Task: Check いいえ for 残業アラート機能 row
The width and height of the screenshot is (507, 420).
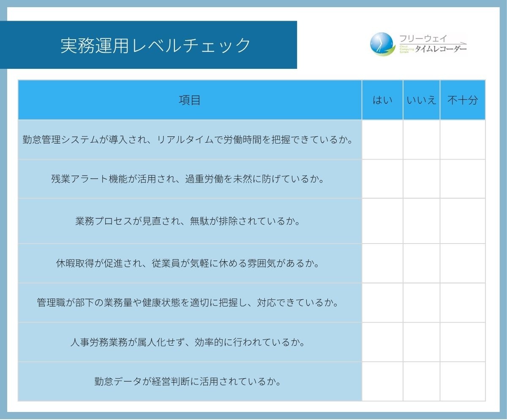Action: tap(421, 179)
